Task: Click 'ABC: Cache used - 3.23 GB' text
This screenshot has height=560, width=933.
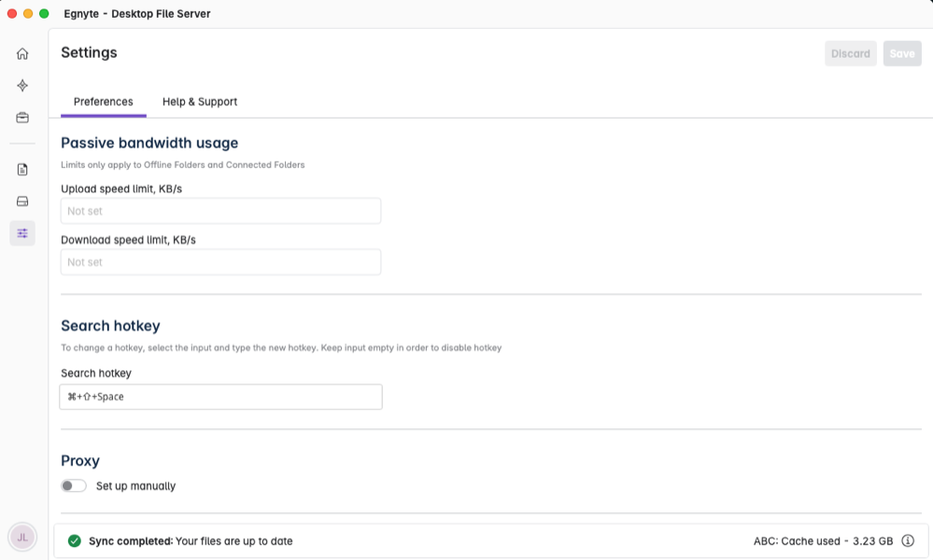Action: [x=823, y=541]
